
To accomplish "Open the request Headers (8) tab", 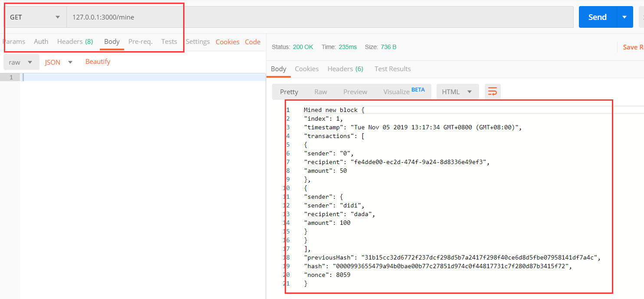I will pos(75,42).
